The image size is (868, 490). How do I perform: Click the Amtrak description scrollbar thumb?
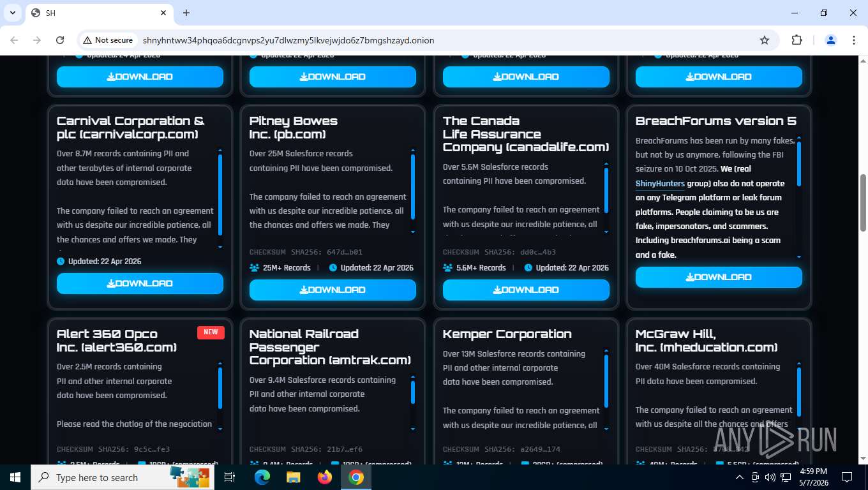[x=413, y=392]
